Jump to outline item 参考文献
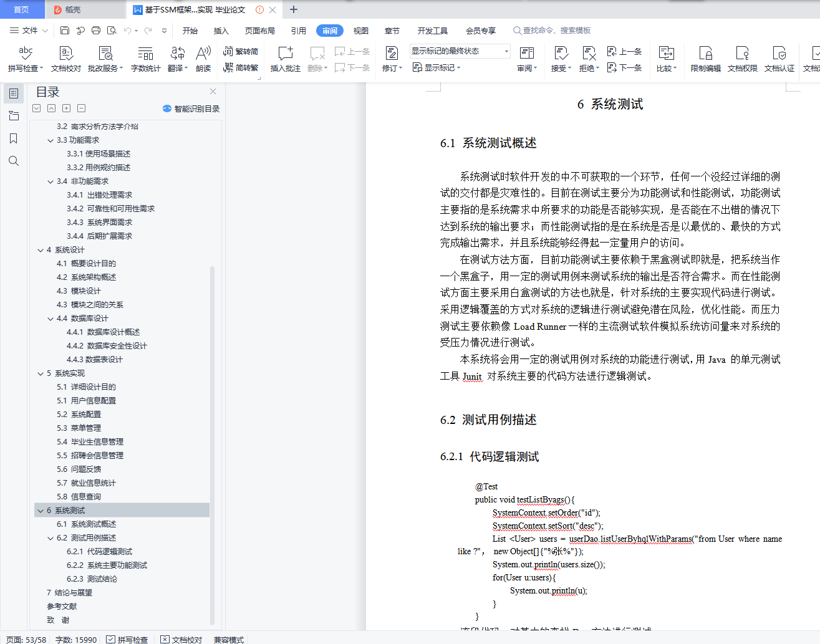Screen dimensions: 820x644 [x=62, y=607]
